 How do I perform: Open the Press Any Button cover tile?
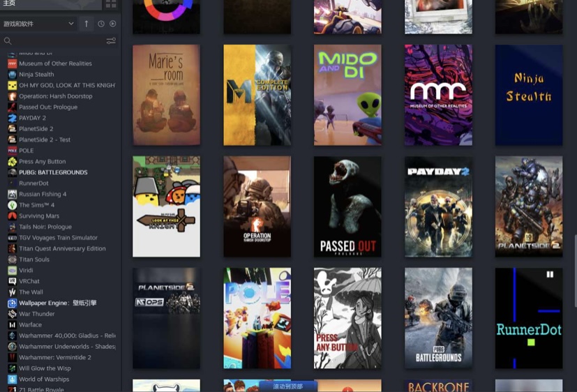click(347, 318)
